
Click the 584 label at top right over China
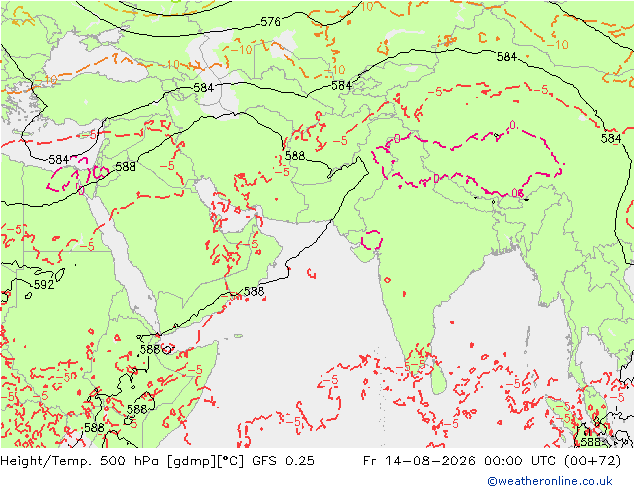tap(507, 57)
